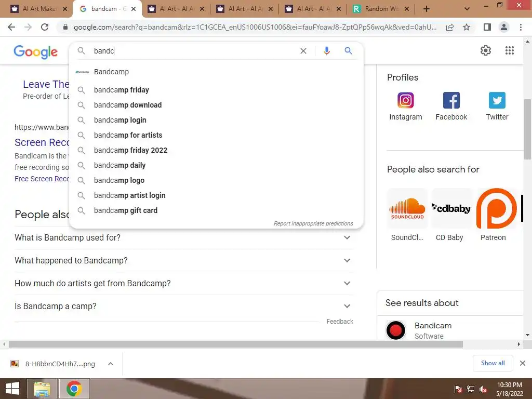The width and height of the screenshot is (532, 399).
Task: Click the vertical page scrollbar thumb
Action: (x=527, y=129)
